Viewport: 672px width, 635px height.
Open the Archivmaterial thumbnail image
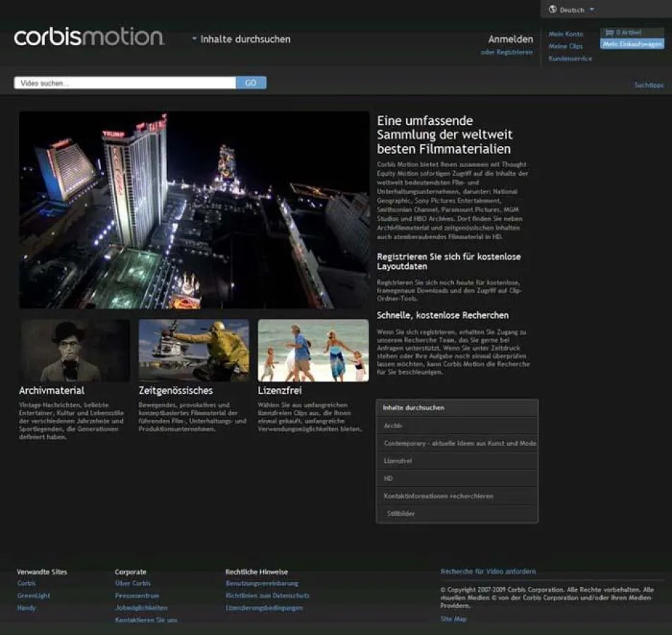pyautogui.click(x=74, y=351)
